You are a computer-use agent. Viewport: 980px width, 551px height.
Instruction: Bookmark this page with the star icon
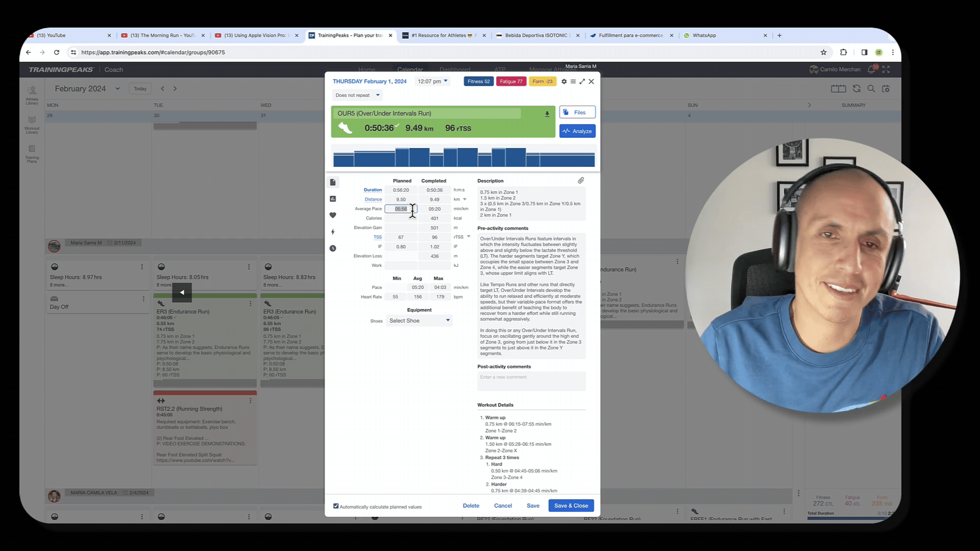pyautogui.click(x=823, y=52)
